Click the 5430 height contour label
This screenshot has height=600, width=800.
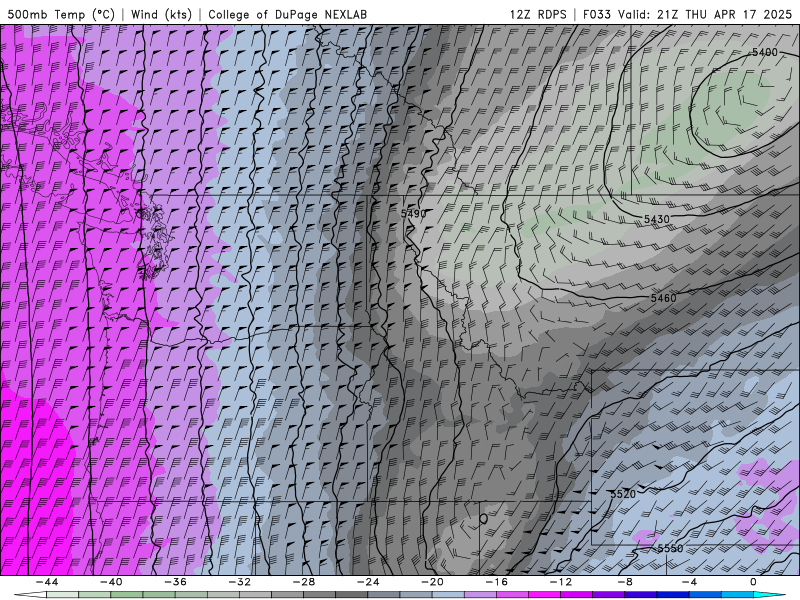[x=657, y=219]
